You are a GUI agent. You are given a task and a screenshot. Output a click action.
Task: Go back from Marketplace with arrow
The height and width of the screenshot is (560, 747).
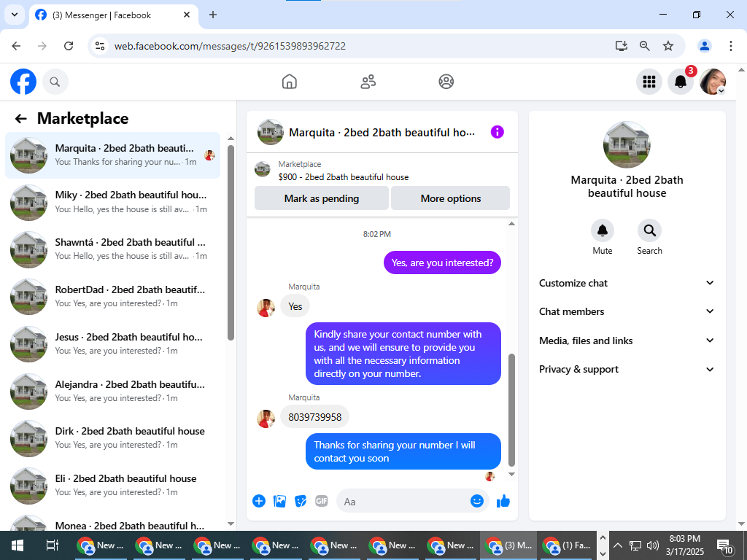(20, 119)
